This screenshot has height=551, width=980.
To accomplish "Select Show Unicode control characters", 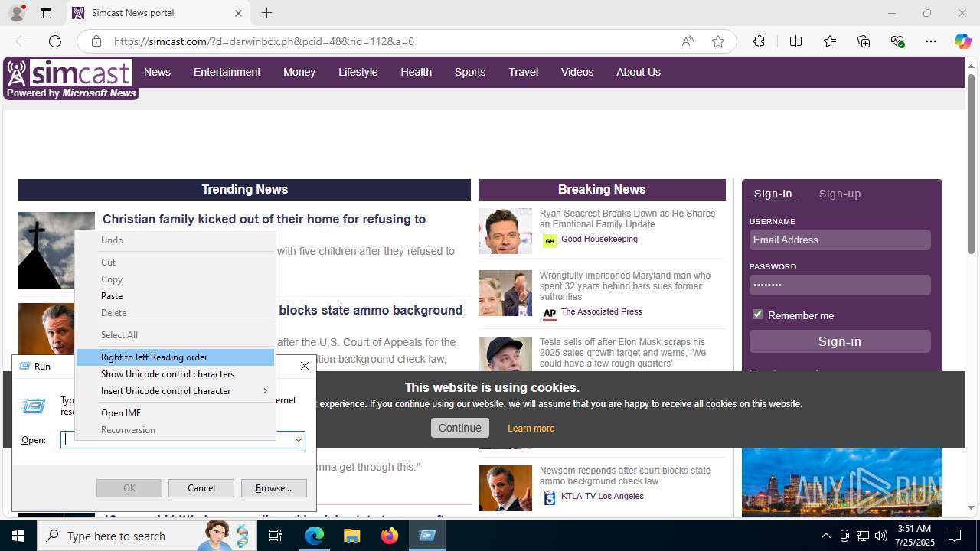I will pyautogui.click(x=175, y=374).
